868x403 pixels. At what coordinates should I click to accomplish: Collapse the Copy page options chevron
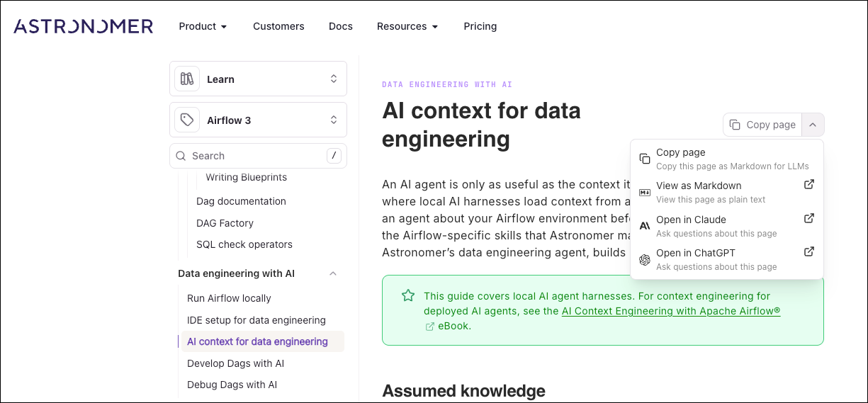[813, 125]
